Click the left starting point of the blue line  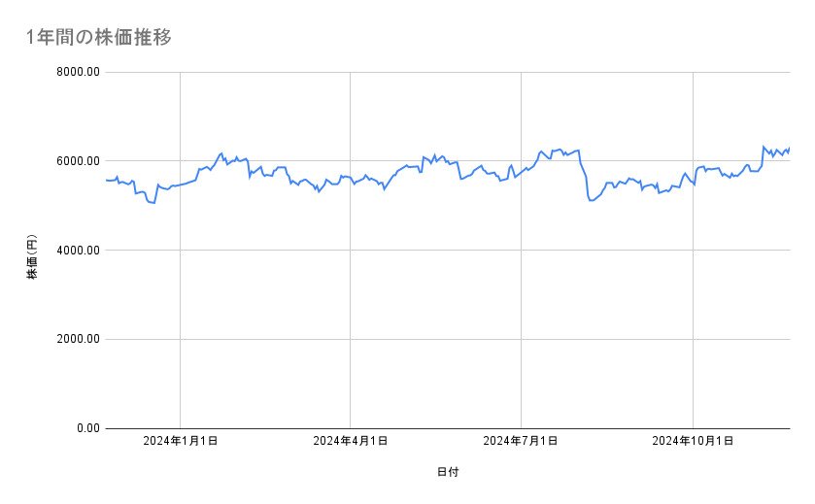(x=106, y=180)
